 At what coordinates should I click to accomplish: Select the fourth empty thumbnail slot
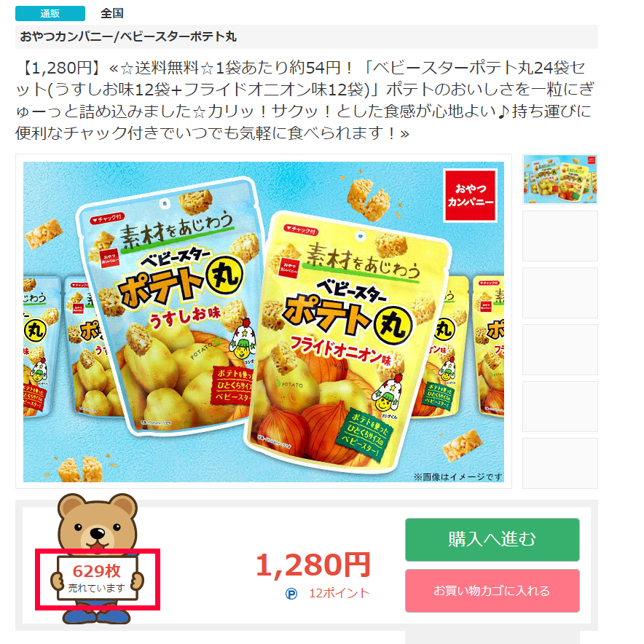pos(559,350)
